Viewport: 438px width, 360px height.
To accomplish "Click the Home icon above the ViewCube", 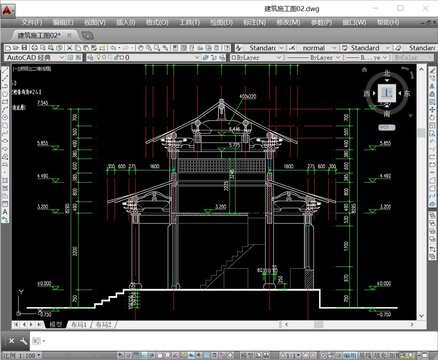I will [364, 70].
